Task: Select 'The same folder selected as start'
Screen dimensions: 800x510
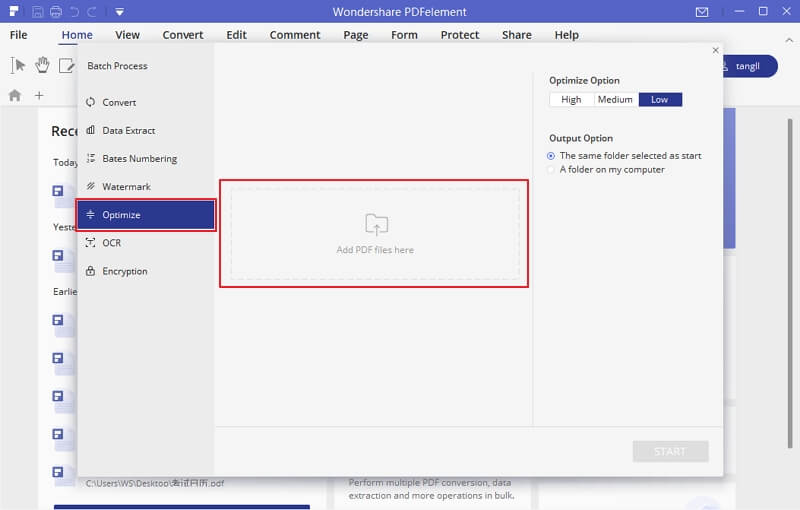Action: pyautogui.click(x=625, y=156)
